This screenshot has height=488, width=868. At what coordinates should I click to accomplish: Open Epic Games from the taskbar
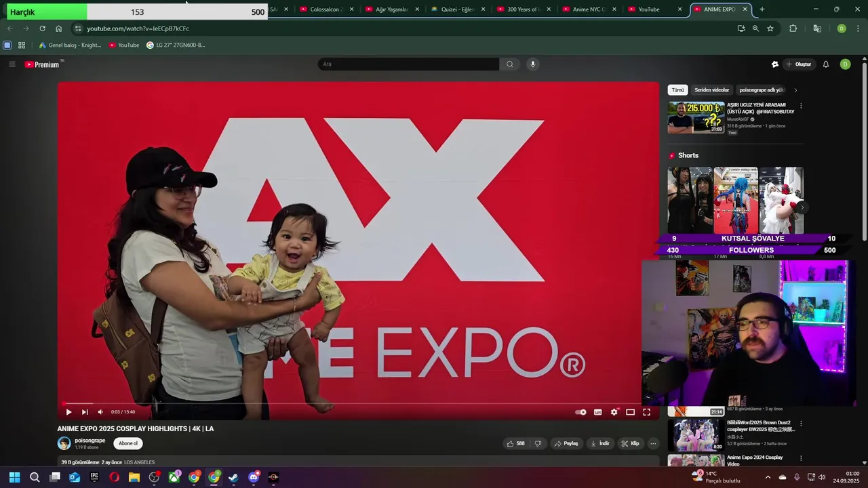tap(94, 477)
